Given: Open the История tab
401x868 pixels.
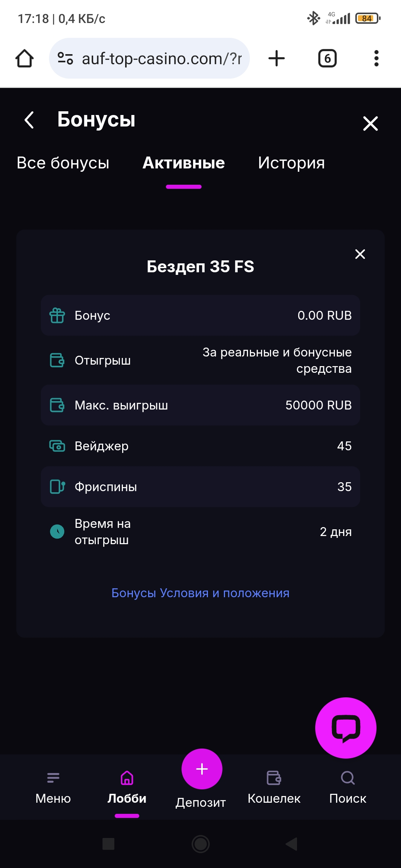Looking at the screenshot, I should (291, 163).
